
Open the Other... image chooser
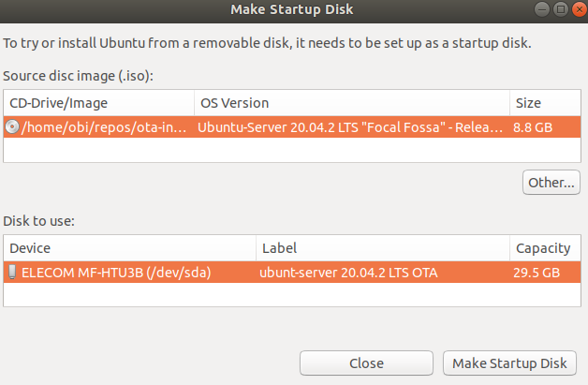click(x=550, y=183)
